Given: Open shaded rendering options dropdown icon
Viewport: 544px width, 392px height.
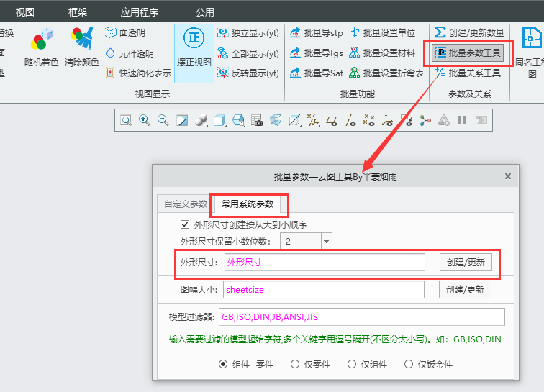Looking at the screenshot, I should point(201,120).
